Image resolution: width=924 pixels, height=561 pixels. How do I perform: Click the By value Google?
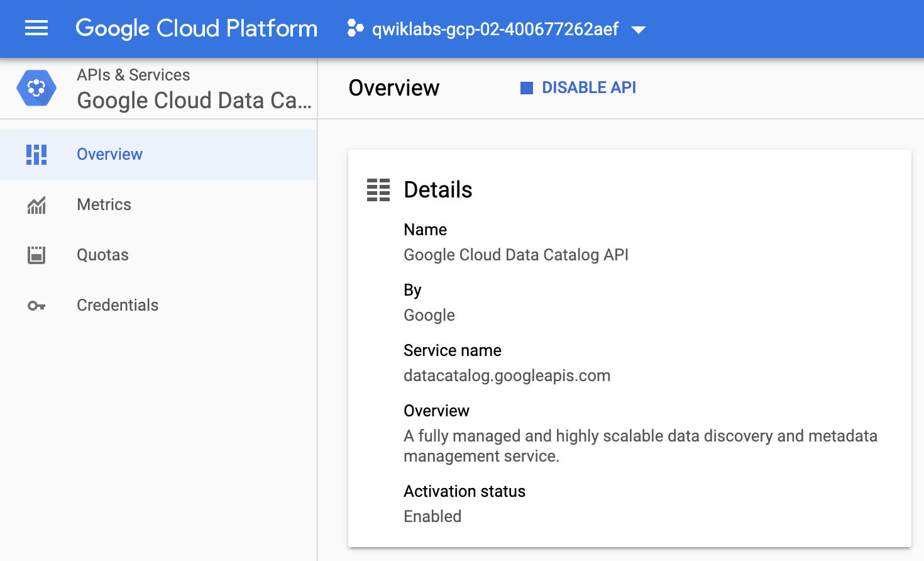tap(429, 315)
